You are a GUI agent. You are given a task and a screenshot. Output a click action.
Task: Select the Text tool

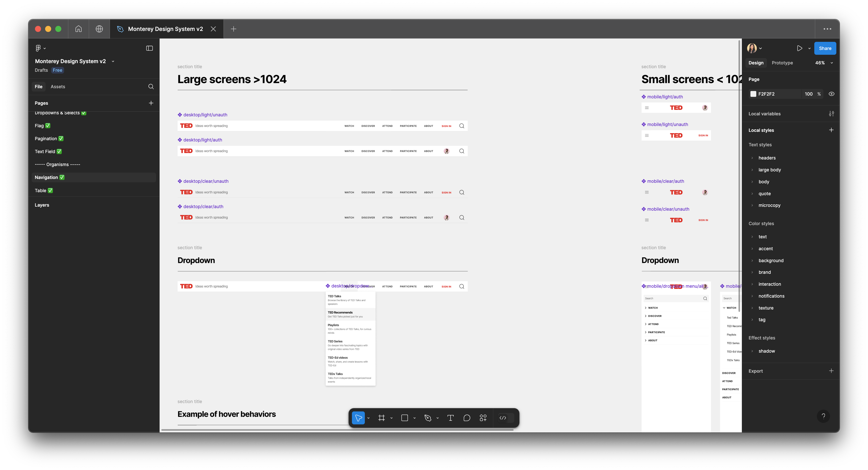(450, 418)
